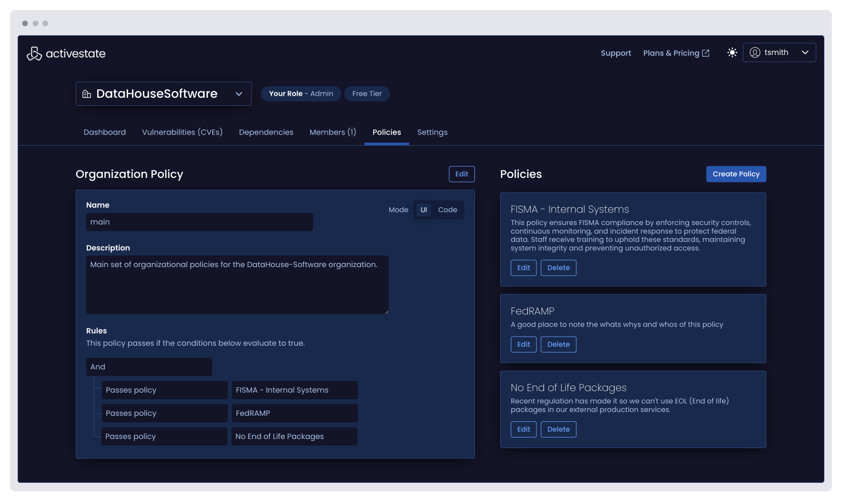Click the organization building icon
The height and width of the screenshot is (504, 842).
[x=87, y=94]
